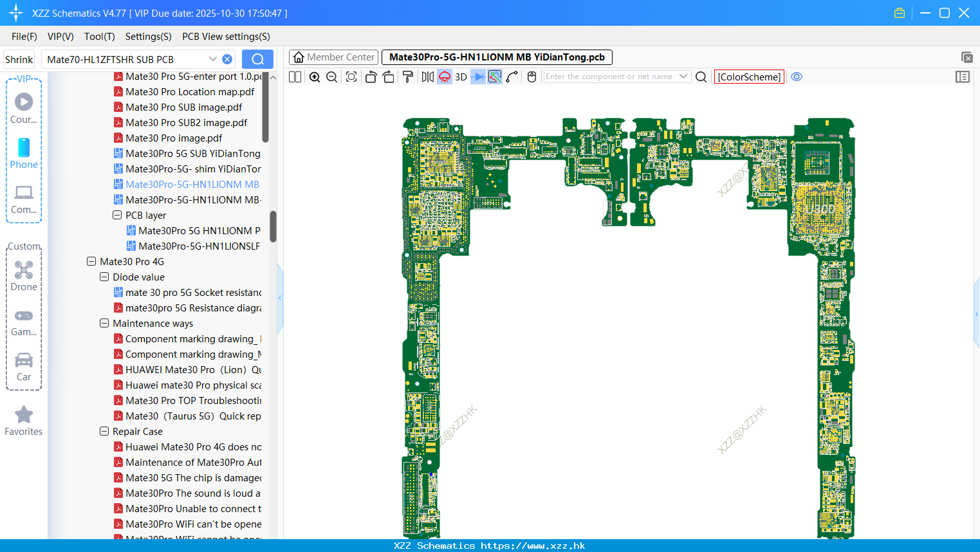Mirror the PCB board view

[x=428, y=77]
